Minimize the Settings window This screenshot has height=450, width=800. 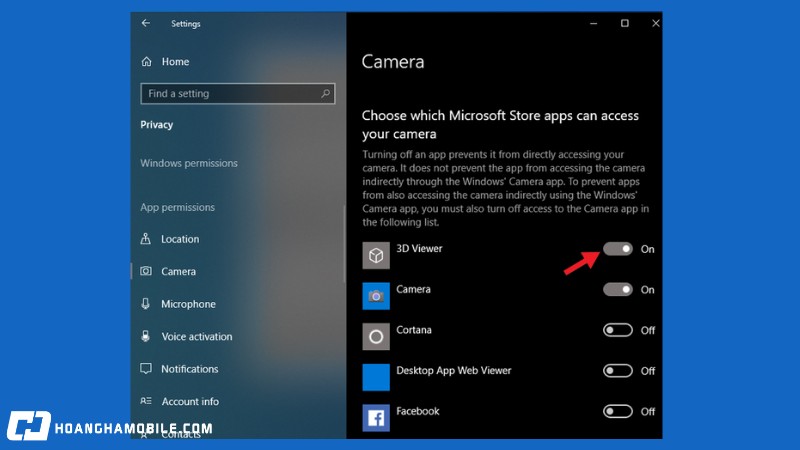pyautogui.click(x=593, y=23)
